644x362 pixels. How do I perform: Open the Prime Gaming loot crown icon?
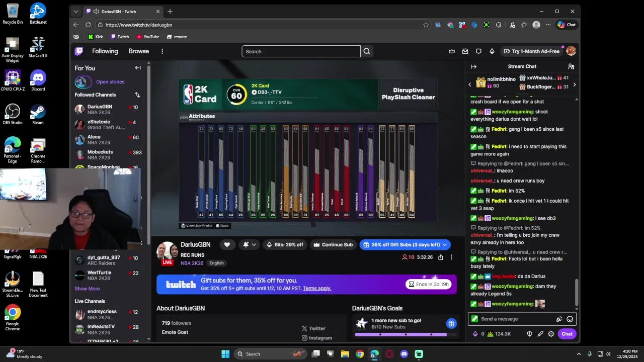[x=452, y=51]
